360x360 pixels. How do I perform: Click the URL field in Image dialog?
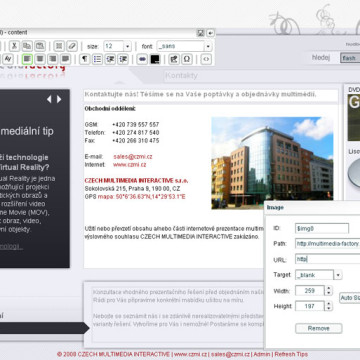pyautogui.click(x=327, y=259)
